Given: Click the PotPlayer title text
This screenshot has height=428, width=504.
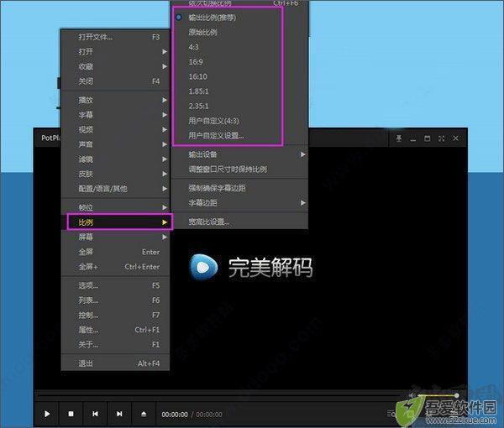Looking at the screenshot, I should point(50,138).
